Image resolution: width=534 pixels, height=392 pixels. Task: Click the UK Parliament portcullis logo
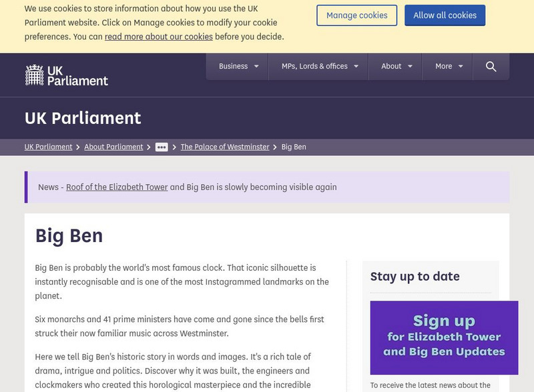pos(66,75)
